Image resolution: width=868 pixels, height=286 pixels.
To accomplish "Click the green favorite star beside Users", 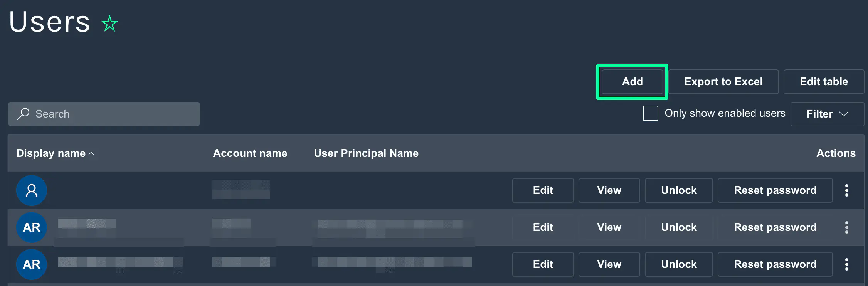I will point(109,24).
